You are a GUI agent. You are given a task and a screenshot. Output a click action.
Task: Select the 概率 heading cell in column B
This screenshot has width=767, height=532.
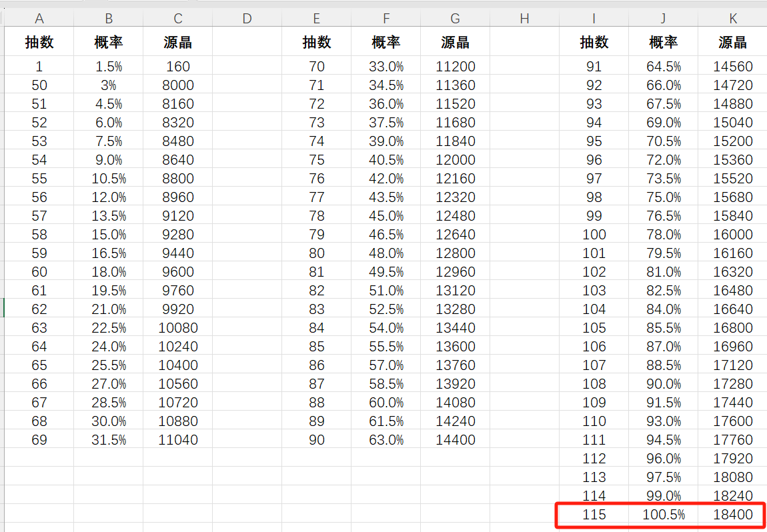point(109,41)
